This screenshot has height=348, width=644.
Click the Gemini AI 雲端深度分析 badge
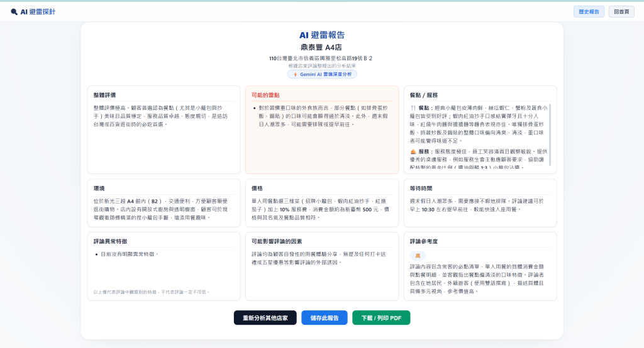322,74
